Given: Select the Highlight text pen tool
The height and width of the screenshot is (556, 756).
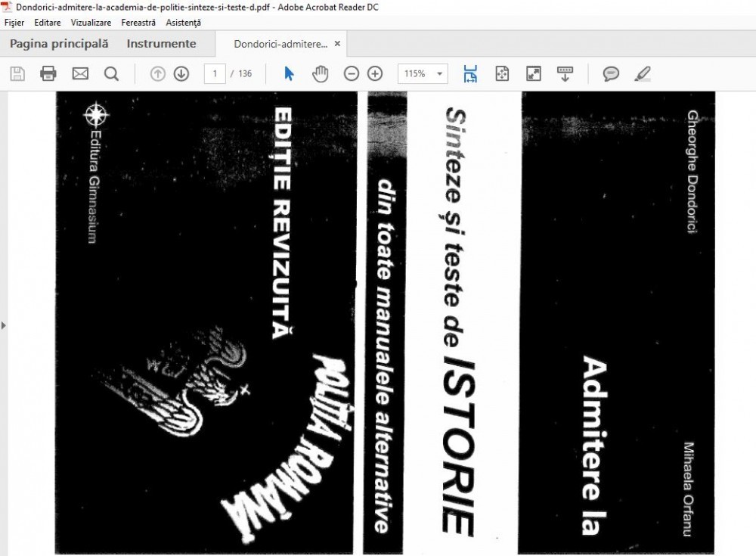Looking at the screenshot, I should 643,74.
